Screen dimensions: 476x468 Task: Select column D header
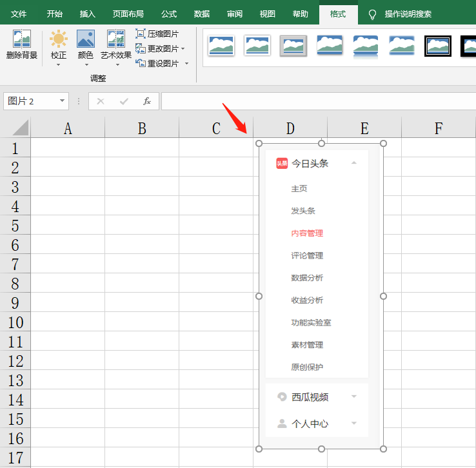click(290, 128)
